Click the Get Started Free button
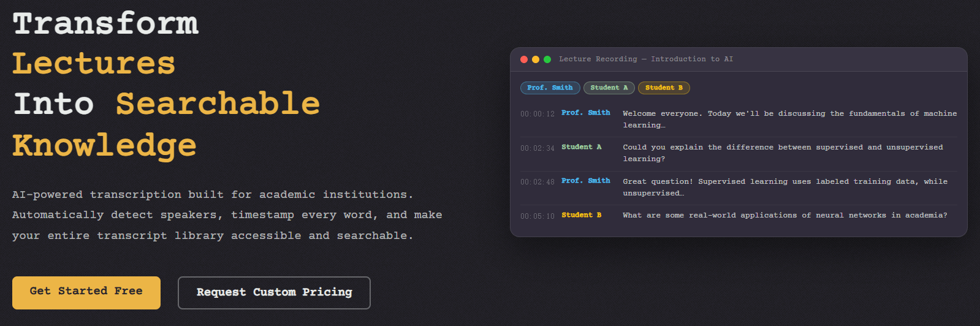The image size is (980, 326). [86, 292]
